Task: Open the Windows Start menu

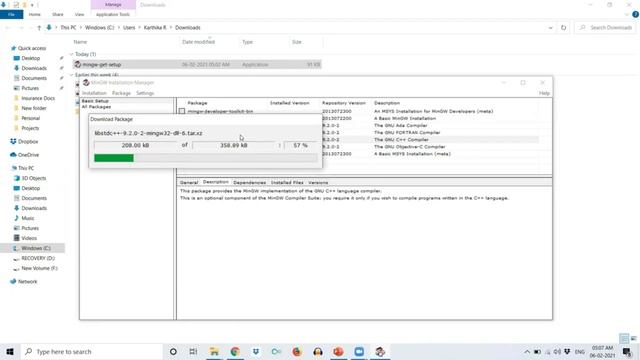Action: pos(10,351)
